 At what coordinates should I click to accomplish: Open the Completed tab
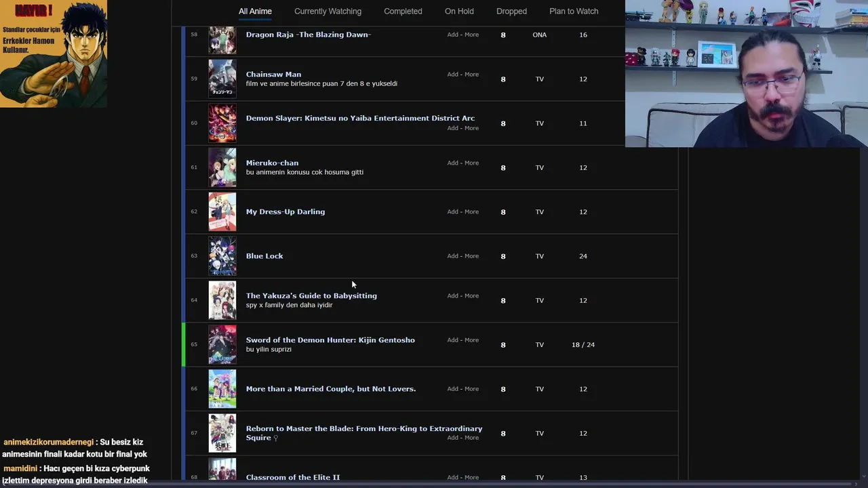403,12
